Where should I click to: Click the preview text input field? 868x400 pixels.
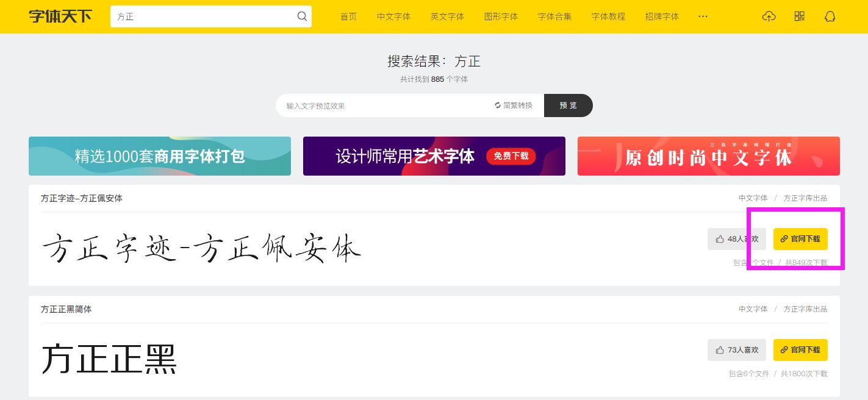[x=378, y=105]
